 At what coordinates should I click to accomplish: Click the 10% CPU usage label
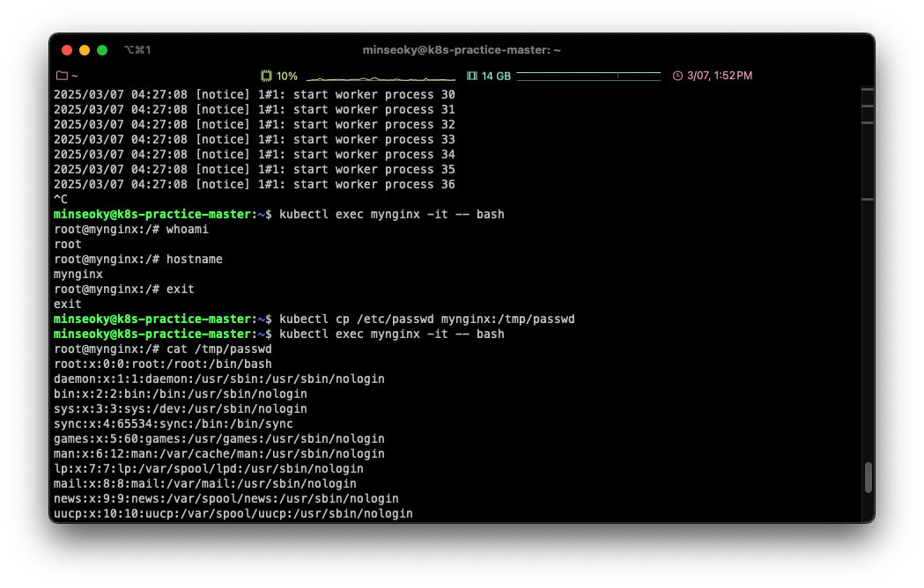tap(287, 76)
